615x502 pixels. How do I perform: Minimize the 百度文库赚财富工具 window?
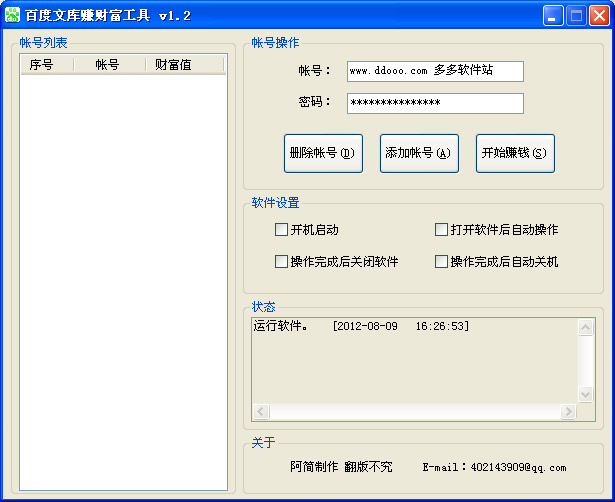(554, 15)
